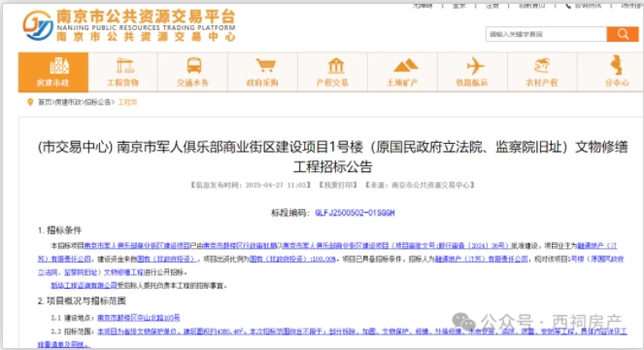Click the heading 2. 项目概况与招标范围
The image size is (644, 350).
coord(82,301)
